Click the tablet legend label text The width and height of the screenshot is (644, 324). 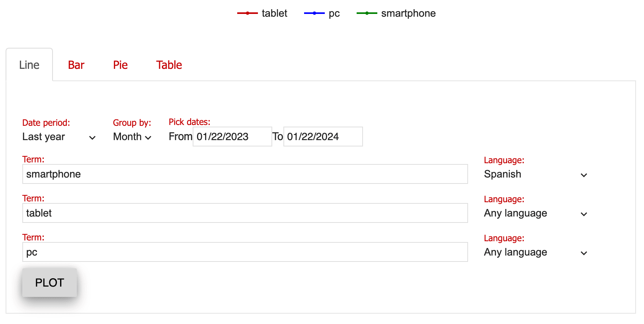(273, 13)
